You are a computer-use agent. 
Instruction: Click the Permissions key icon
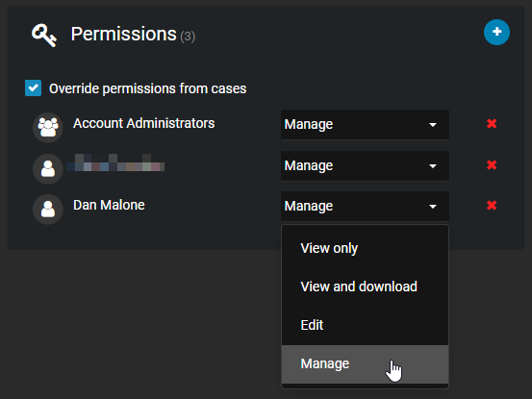point(43,35)
